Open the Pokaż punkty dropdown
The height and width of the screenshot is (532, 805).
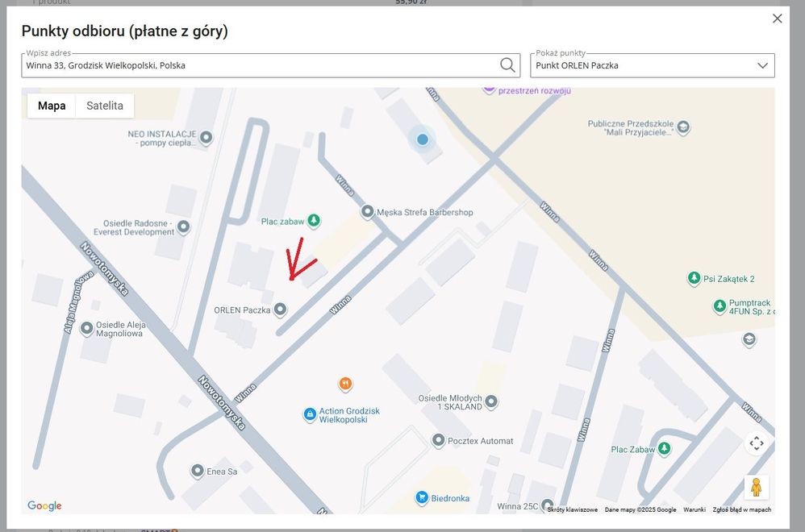point(652,65)
